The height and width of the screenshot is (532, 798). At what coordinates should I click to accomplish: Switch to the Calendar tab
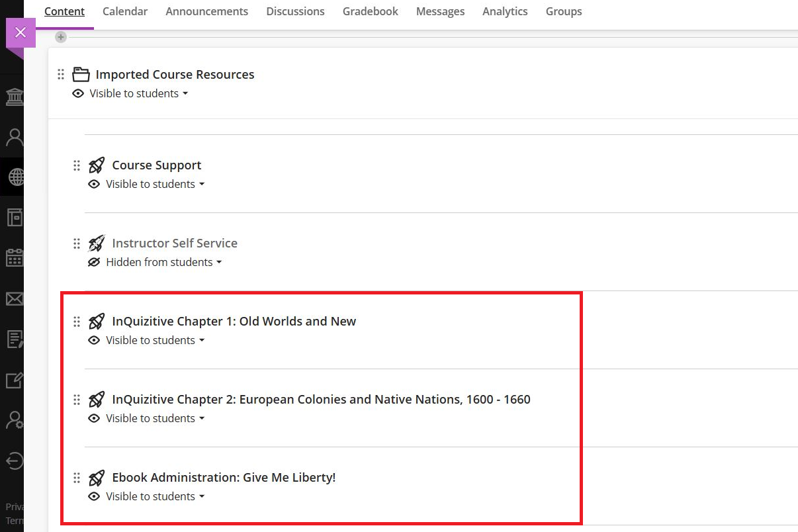coord(125,11)
